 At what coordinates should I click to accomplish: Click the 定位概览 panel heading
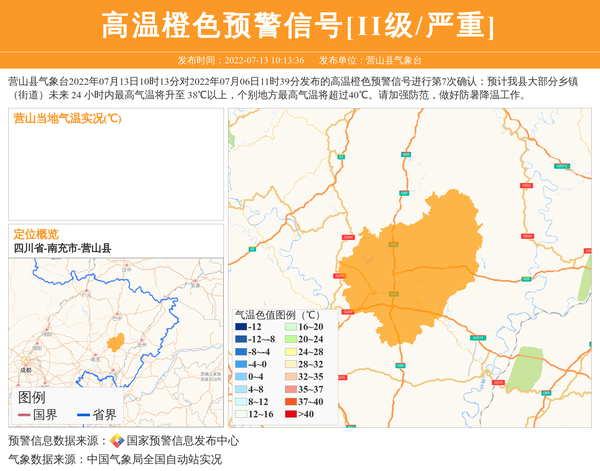click(x=36, y=234)
